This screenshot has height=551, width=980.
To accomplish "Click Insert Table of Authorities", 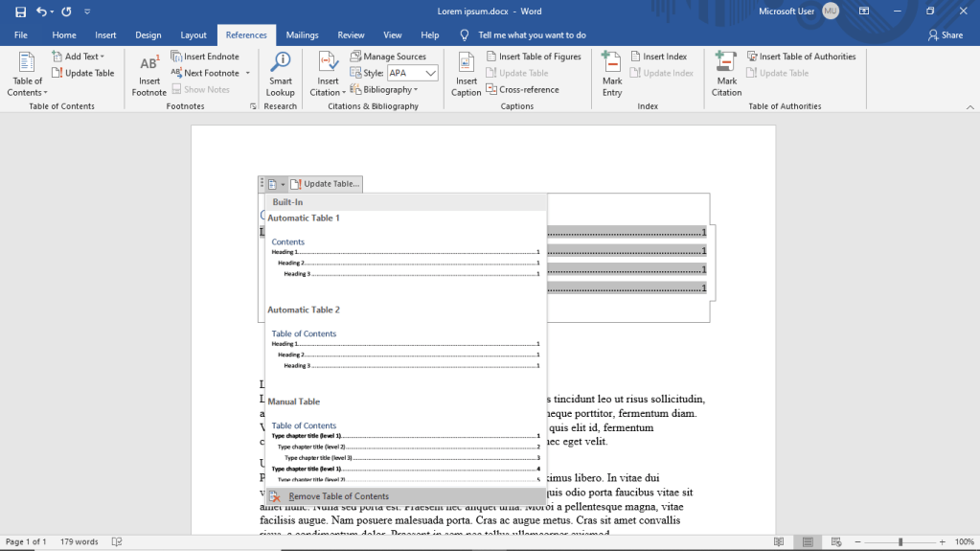I will (x=801, y=57).
